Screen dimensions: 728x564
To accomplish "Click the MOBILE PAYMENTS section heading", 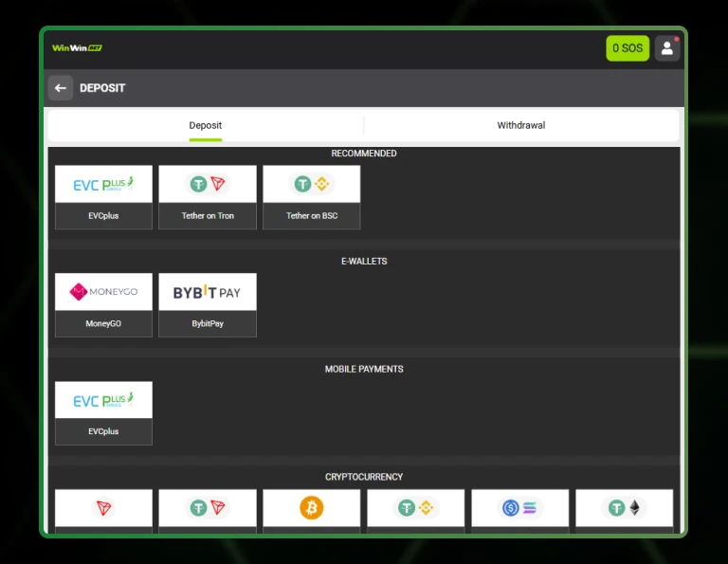I will coord(364,369).
